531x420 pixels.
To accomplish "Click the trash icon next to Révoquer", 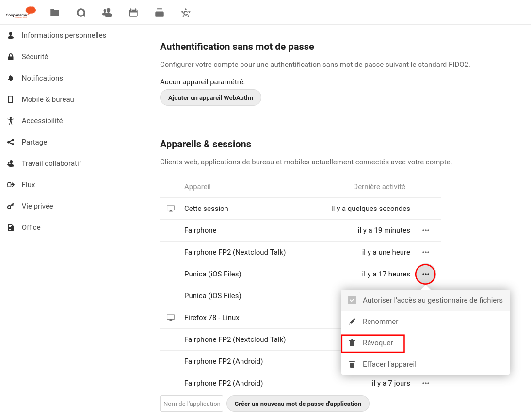I will click(352, 343).
